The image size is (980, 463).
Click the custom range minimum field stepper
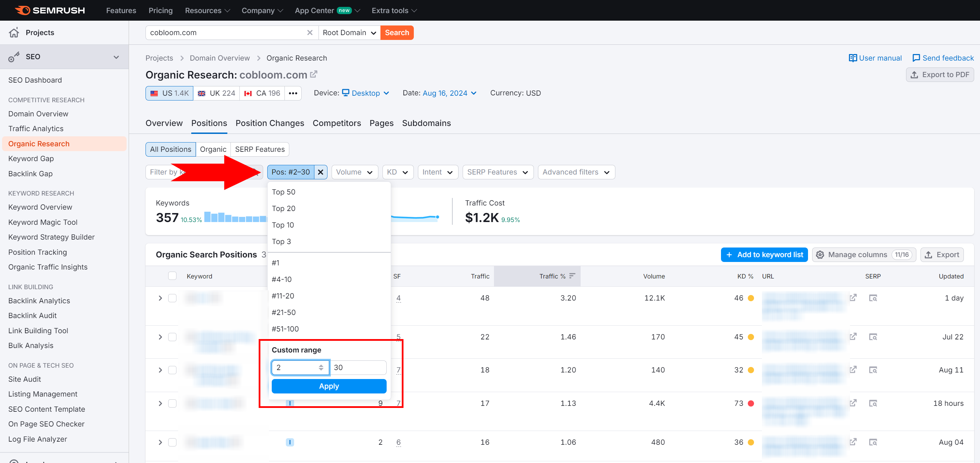tap(321, 367)
